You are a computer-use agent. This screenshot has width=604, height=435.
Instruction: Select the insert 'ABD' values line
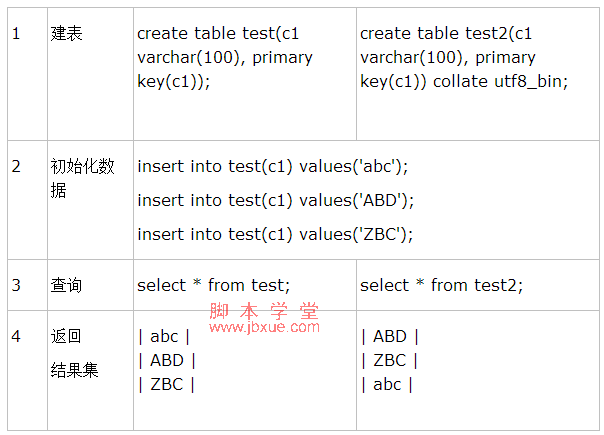275,200
